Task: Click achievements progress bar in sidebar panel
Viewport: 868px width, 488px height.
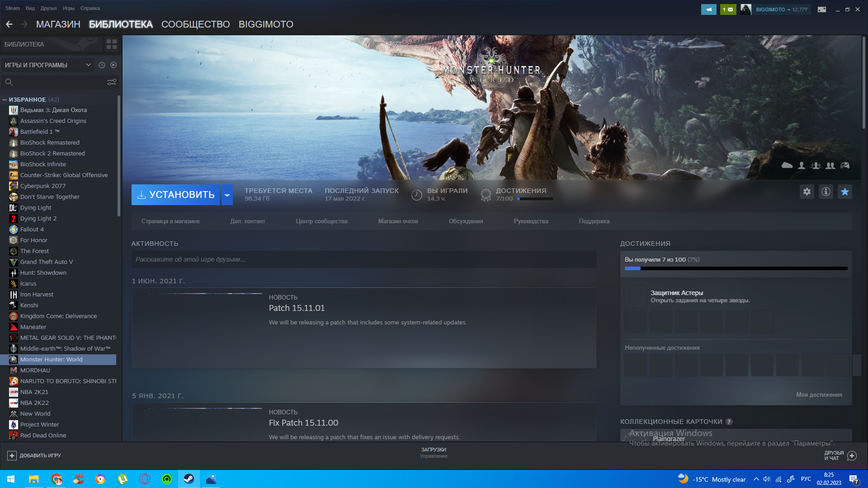Action: 736,268
